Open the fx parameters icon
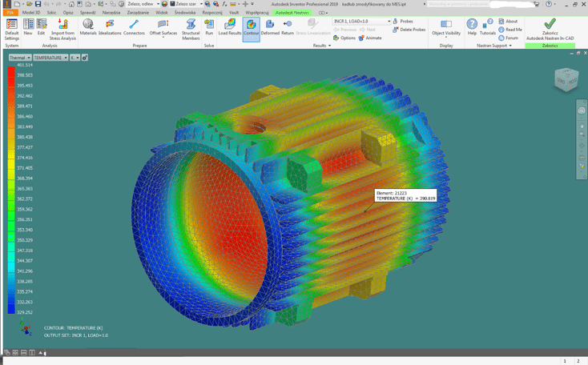This screenshot has height=365, width=588. pos(224,4)
